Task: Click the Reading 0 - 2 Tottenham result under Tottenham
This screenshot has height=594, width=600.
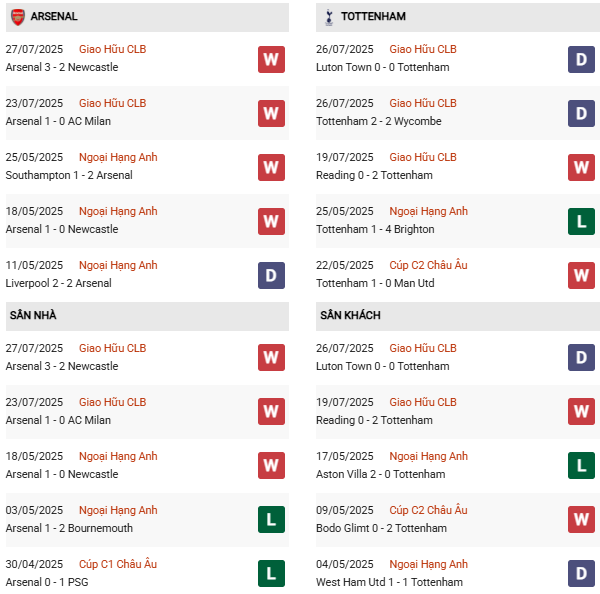Action: pyautogui.click(x=376, y=175)
